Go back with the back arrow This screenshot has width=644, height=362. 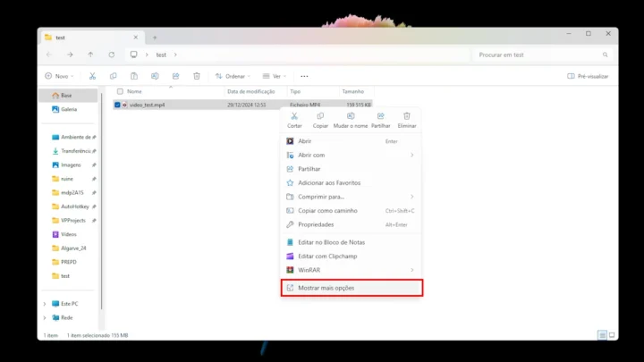pyautogui.click(x=49, y=55)
